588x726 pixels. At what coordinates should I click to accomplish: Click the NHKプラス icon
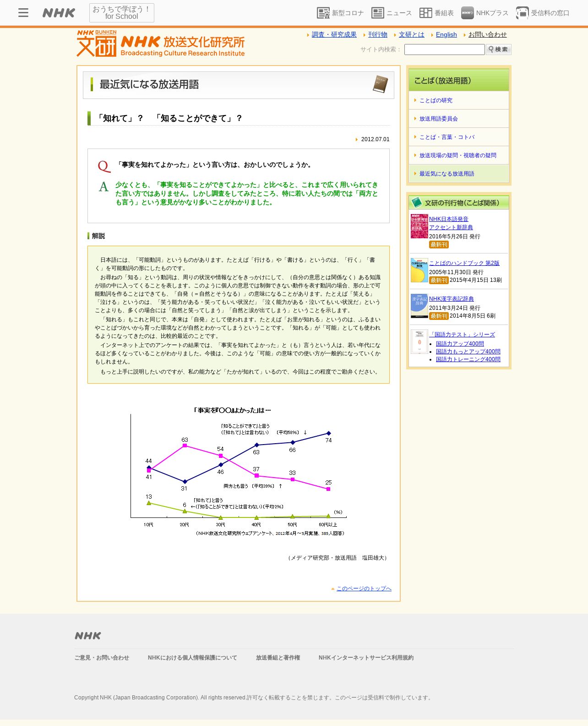[468, 13]
